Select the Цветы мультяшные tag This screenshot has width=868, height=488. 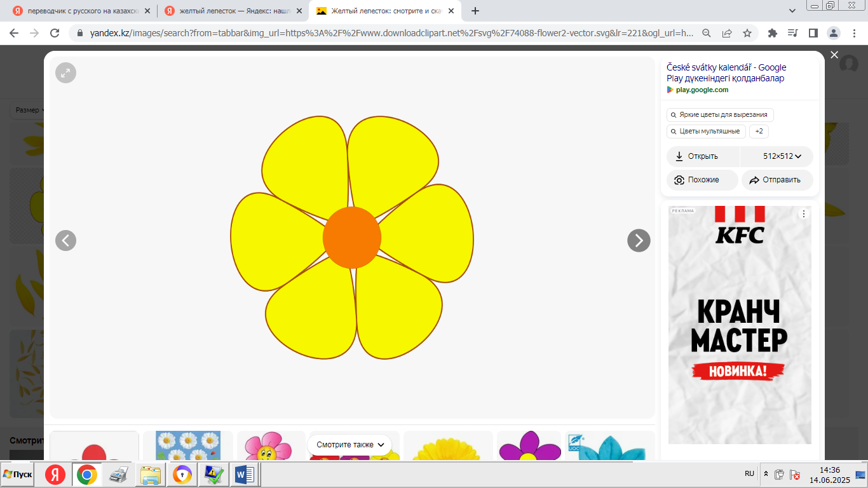point(706,132)
